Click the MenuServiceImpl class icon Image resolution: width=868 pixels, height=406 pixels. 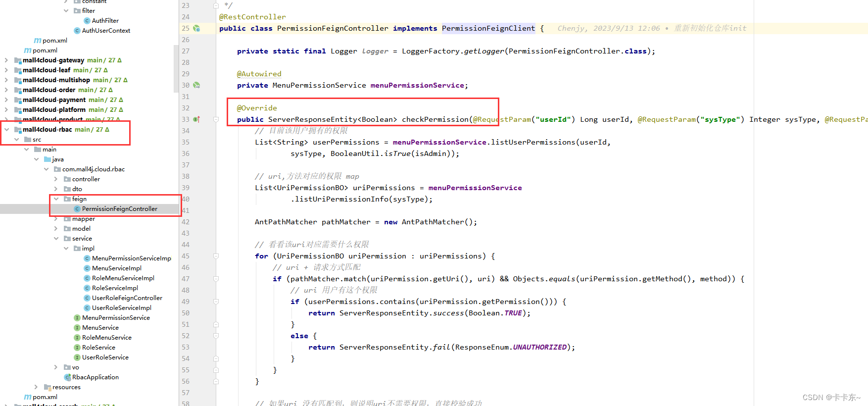[x=87, y=268]
